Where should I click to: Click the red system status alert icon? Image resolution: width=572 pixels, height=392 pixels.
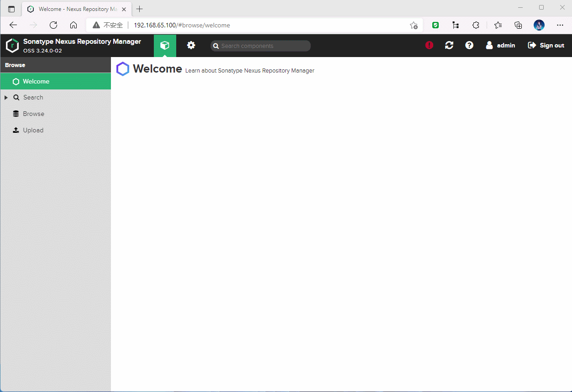[429, 45]
